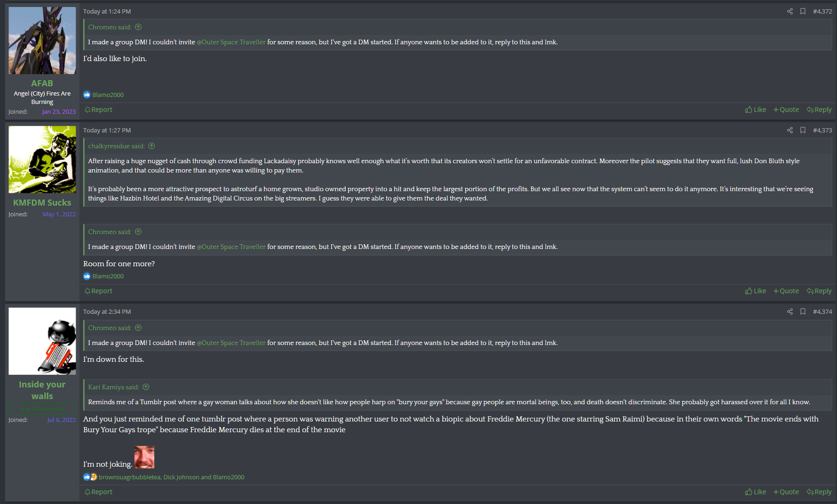Expand Kari Kamiya's quoted post arrow
Image resolution: width=837 pixels, height=504 pixels.
(146, 387)
